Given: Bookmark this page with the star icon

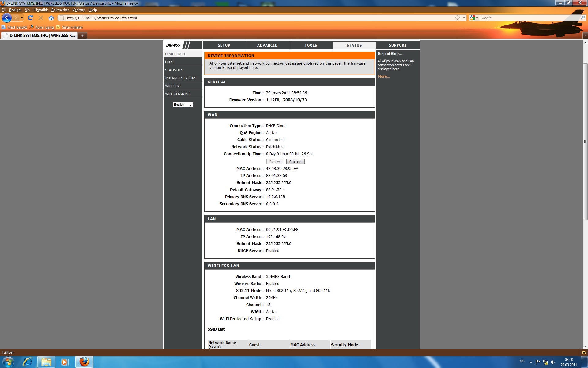Looking at the screenshot, I should click(458, 18).
